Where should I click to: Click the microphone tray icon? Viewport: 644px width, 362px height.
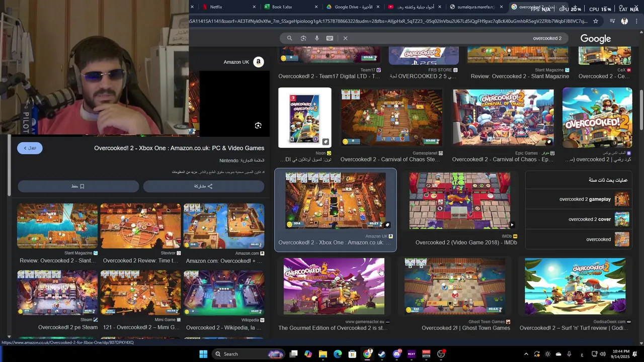[x=570, y=354]
